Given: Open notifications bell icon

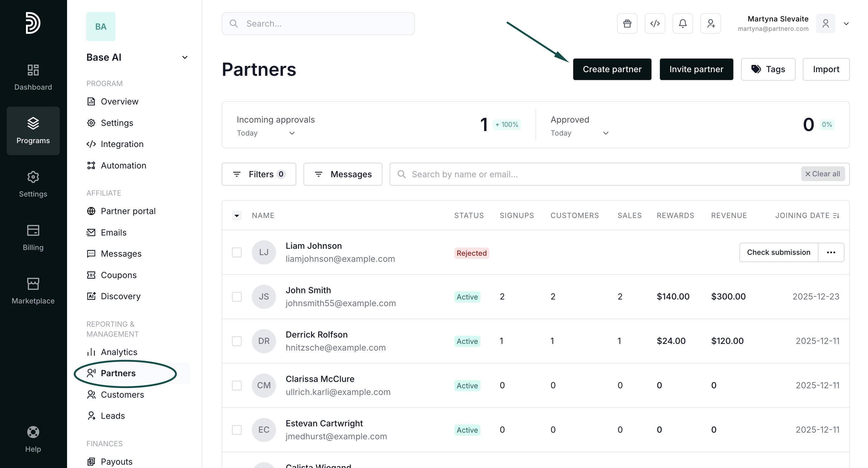Looking at the screenshot, I should tap(682, 24).
